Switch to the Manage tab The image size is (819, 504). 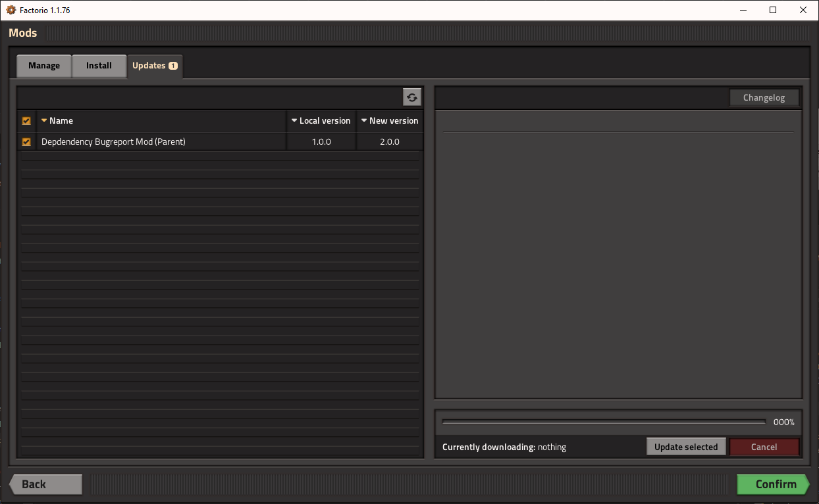[44, 66]
